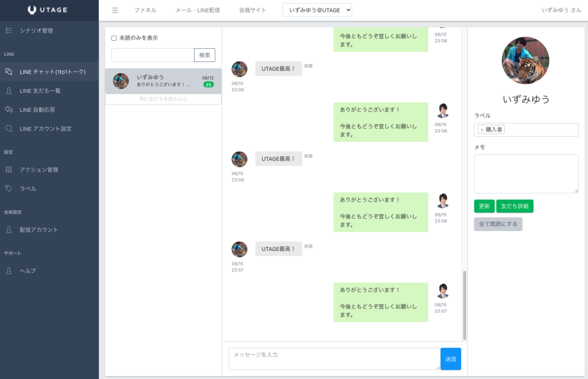Open アクション管理 in sidebar
The height and width of the screenshot is (379, 588).
[x=38, y=169]
